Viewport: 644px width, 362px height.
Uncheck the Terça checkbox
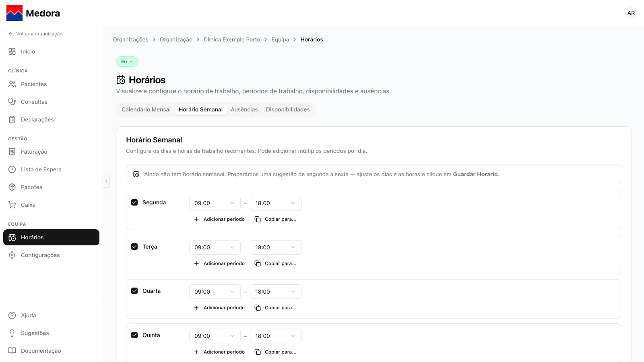(x=134, y=247)
